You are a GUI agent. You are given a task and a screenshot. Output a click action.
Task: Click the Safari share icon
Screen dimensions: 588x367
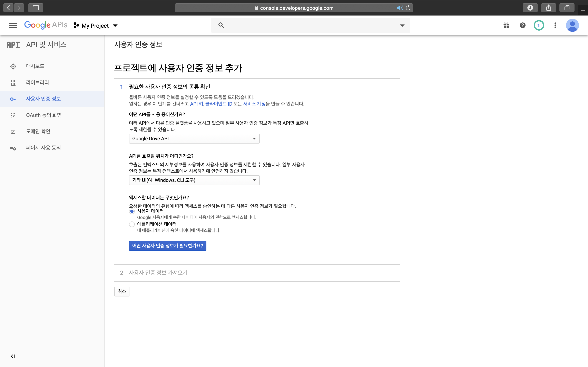[x=548, y=8]
